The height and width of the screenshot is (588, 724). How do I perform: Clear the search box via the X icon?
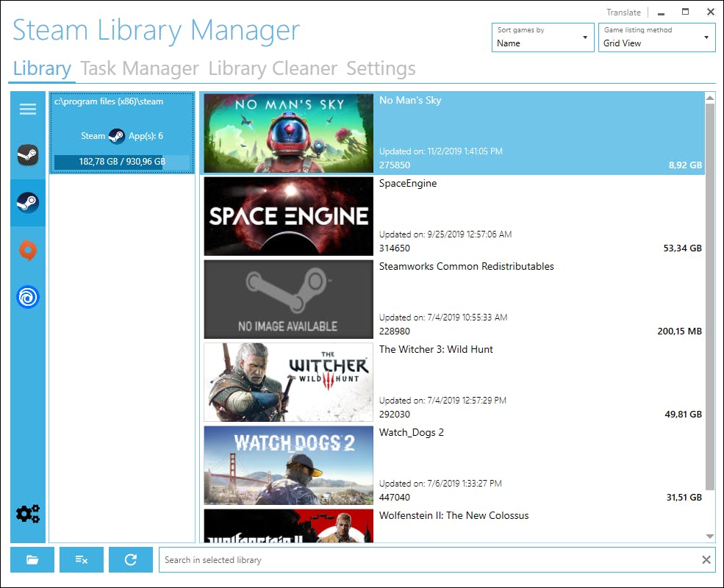(705, 559)
